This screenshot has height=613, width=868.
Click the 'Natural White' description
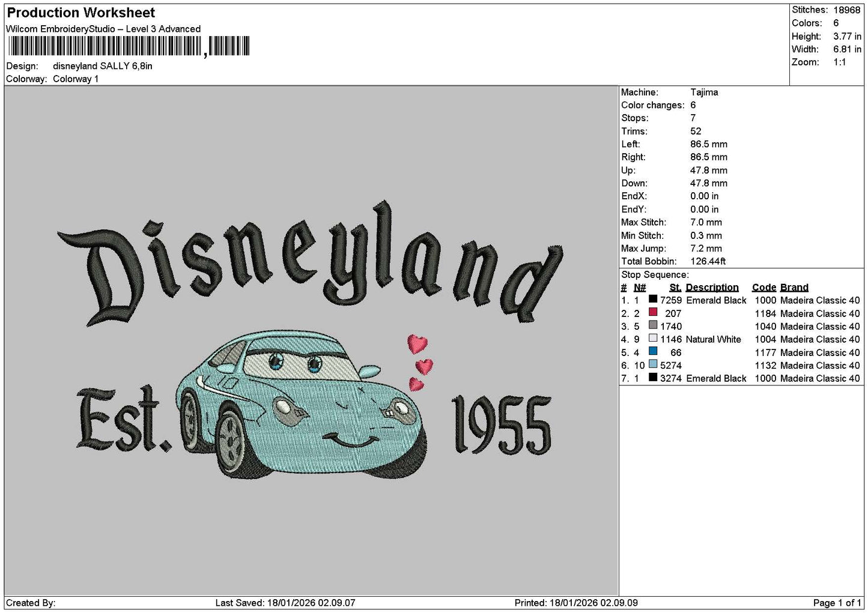(x=714, y=339)
